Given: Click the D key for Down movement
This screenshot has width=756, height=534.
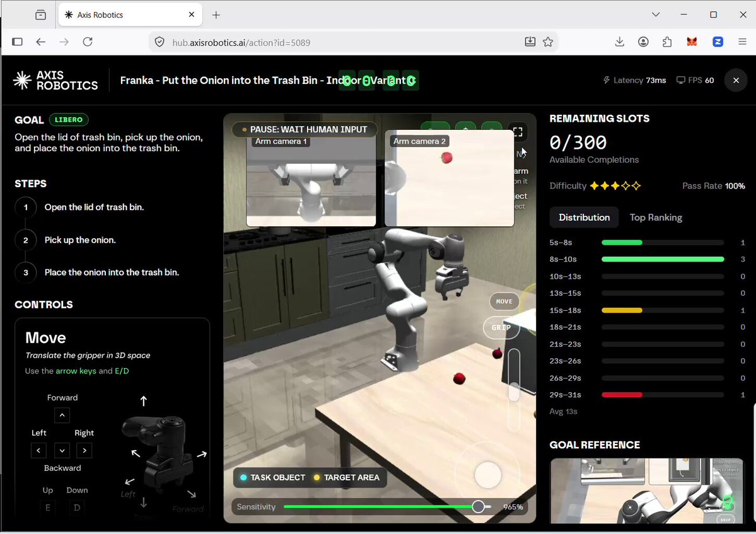Looking at the screenshot, I should point(77,508).
